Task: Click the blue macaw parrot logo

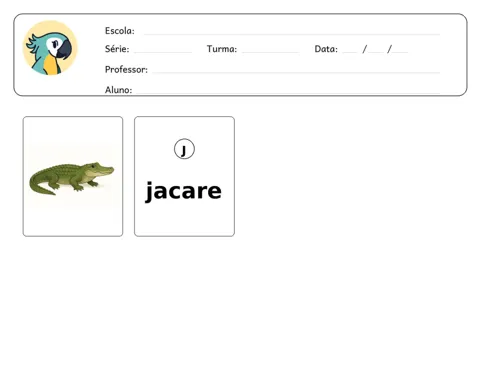Action: click(50, 48)
